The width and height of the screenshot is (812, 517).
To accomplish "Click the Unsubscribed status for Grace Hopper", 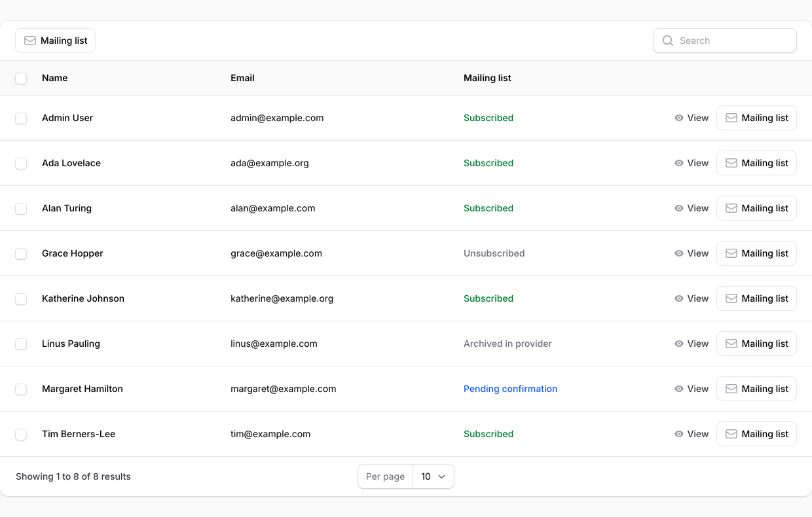I will point(494,253).
